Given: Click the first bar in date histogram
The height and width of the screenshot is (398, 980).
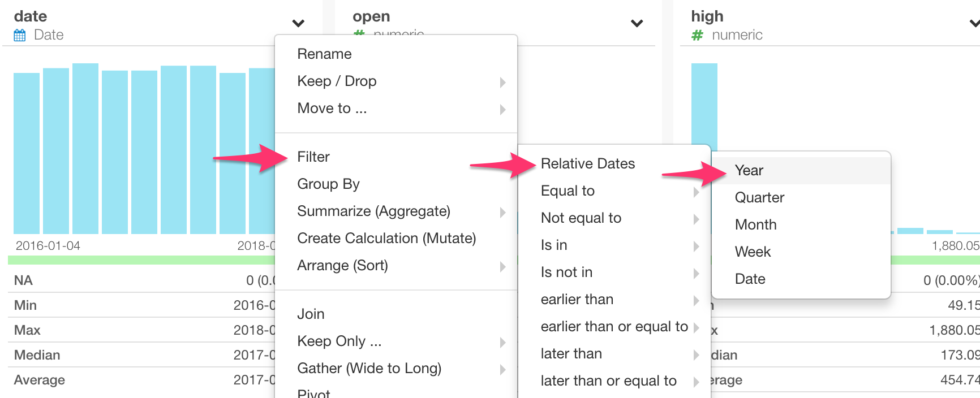Looking at the screenshot, I should (x=27, y=153).
